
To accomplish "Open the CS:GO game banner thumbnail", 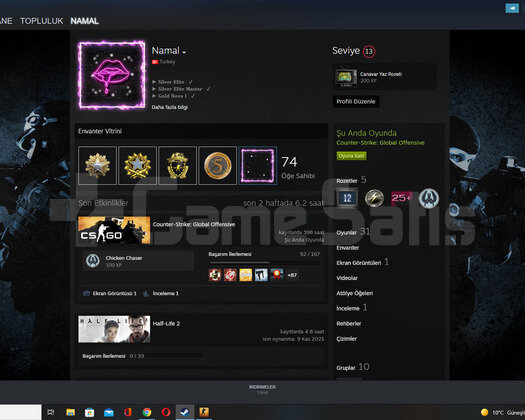I will click(114, 230).
